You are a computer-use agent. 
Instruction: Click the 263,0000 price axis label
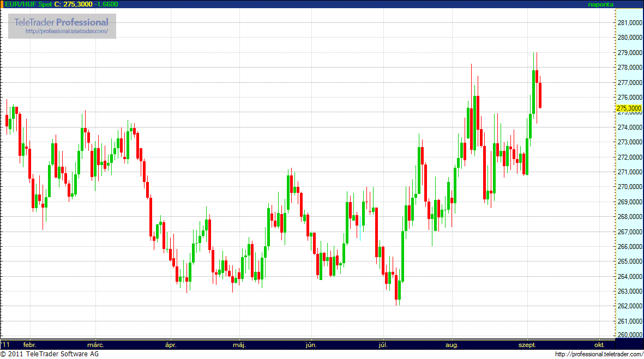630,291
